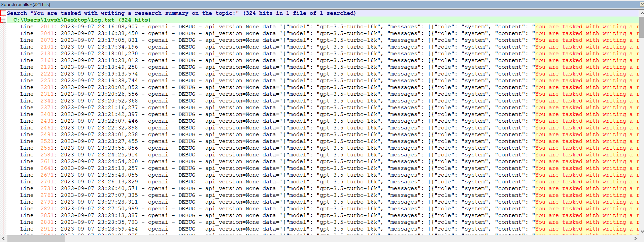Select the Line 2341 result row
The image size is (644, 242).
coord(323,101)
